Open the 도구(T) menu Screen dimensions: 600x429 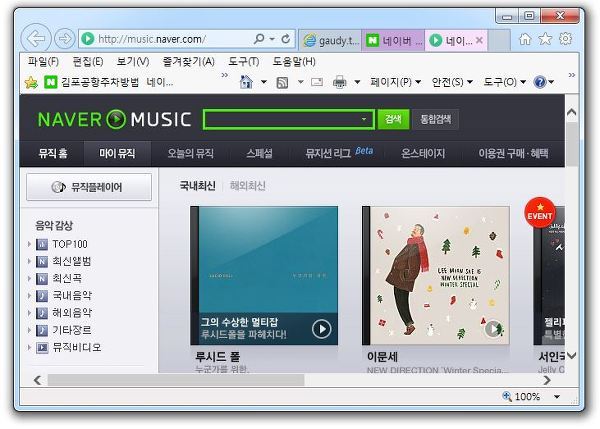point(243,61)
